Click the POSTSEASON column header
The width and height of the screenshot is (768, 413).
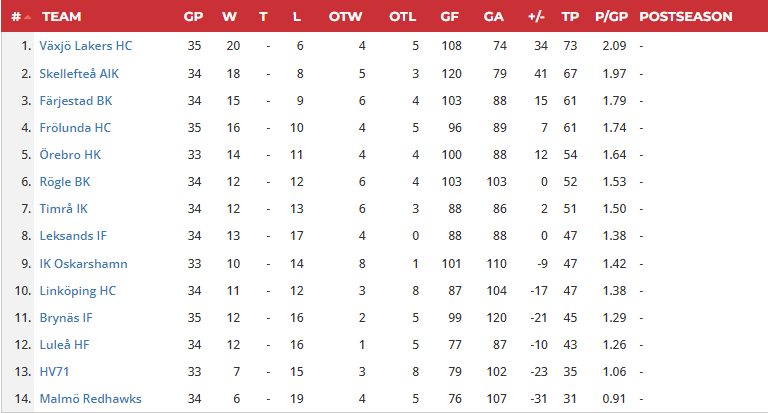(x=685, y=17)
